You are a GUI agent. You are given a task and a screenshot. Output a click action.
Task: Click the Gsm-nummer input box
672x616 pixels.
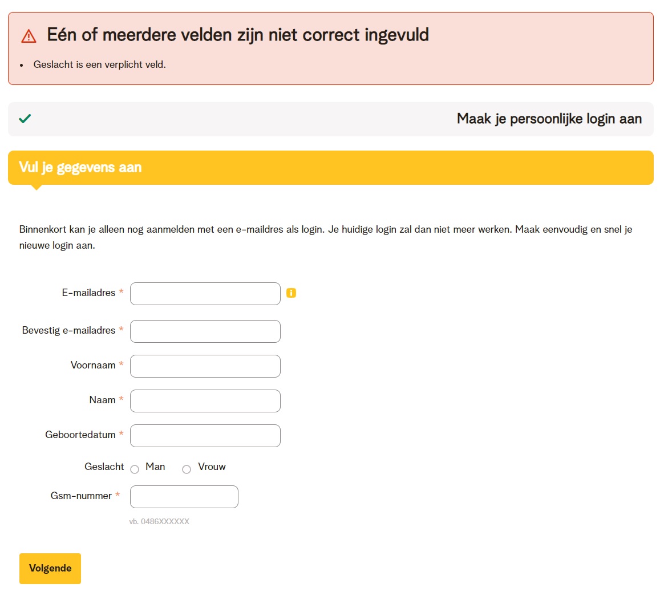point(184,497)
